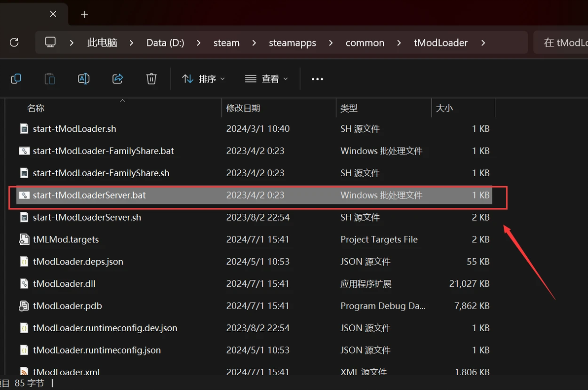588x390 pixels.
Task: Expand chevron after the monitor icon
Action: tap(72, 43)
